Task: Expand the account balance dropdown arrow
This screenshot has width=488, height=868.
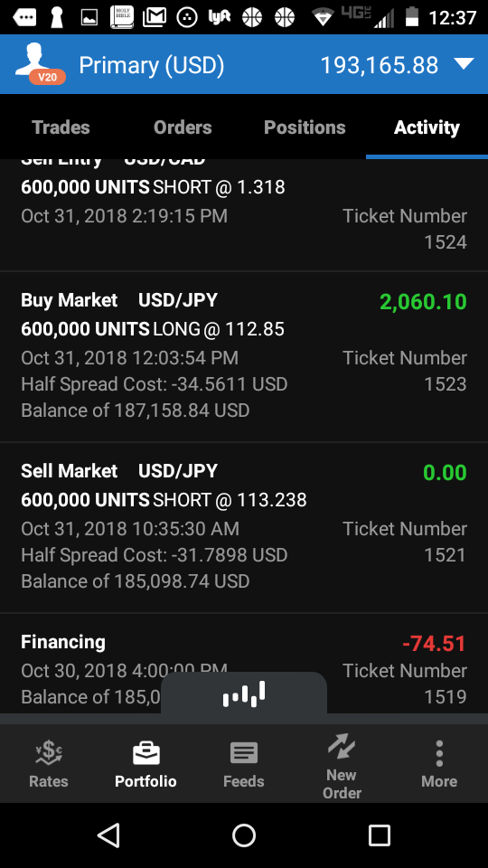Action: pyautogui.click(x=464, y=64)
